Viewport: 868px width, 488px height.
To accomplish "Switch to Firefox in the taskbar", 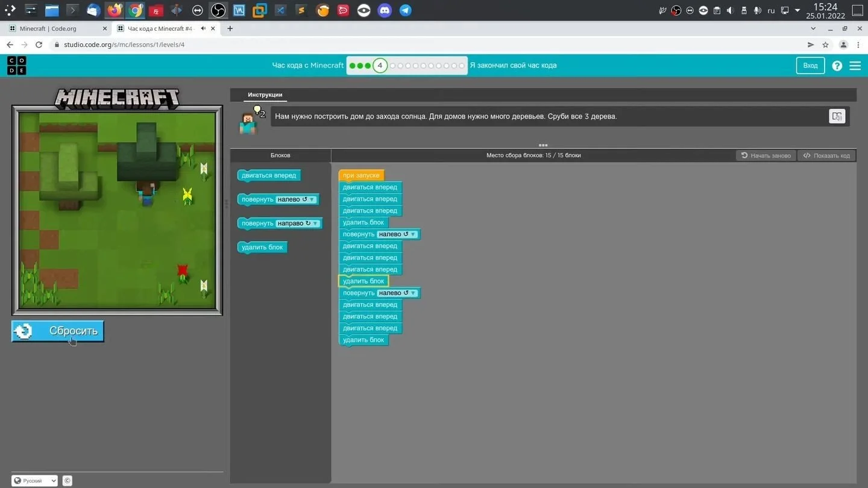I will coord(115,10).
